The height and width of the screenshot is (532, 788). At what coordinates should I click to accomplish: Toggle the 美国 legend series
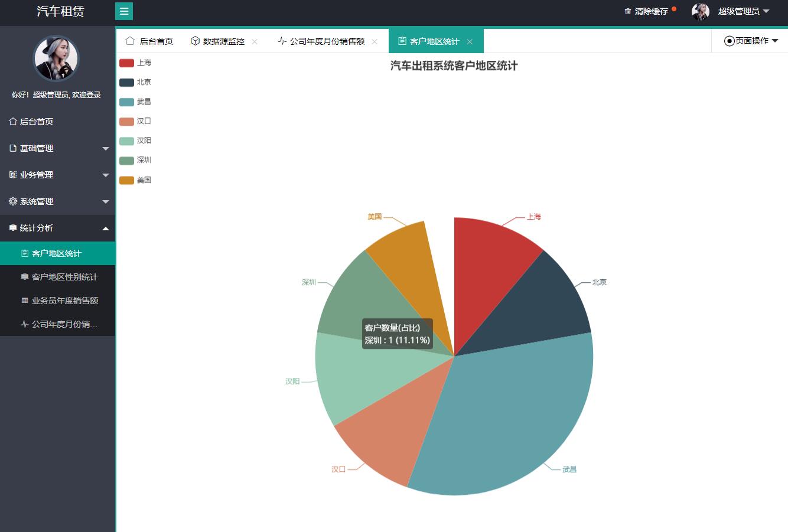click(x=135, y=180)
